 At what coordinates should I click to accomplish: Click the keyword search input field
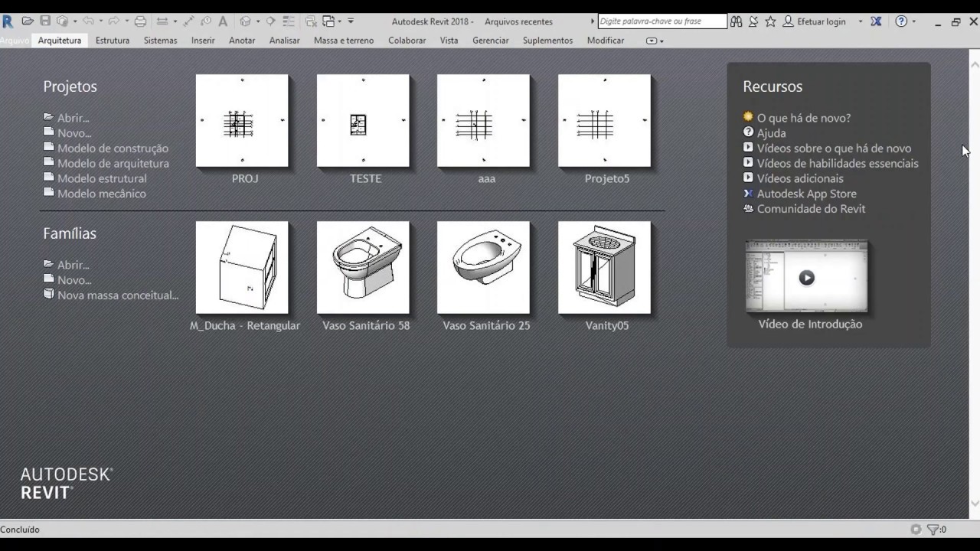661,21
